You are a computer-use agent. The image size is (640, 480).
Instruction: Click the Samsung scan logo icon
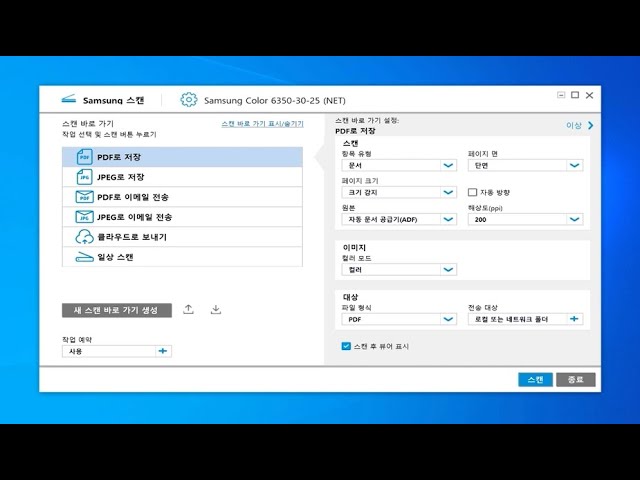pyautogui.click(x=69, y=99)
